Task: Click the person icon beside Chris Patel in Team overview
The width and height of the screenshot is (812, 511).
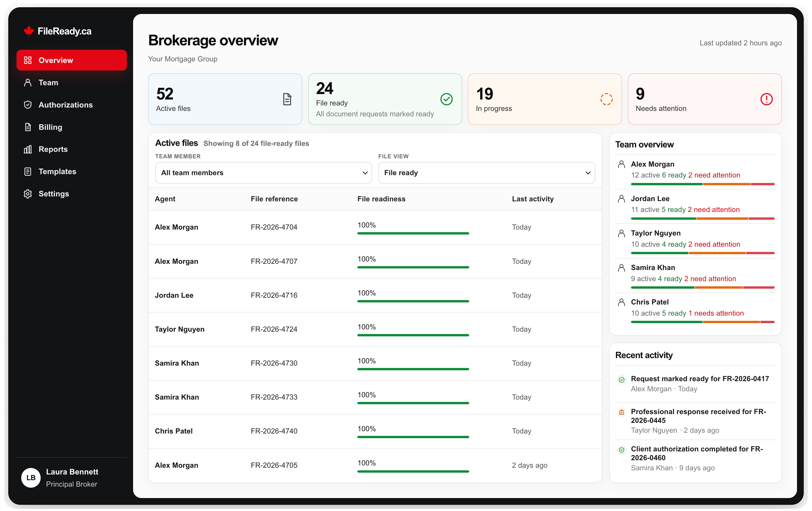Action: (621, 302)
